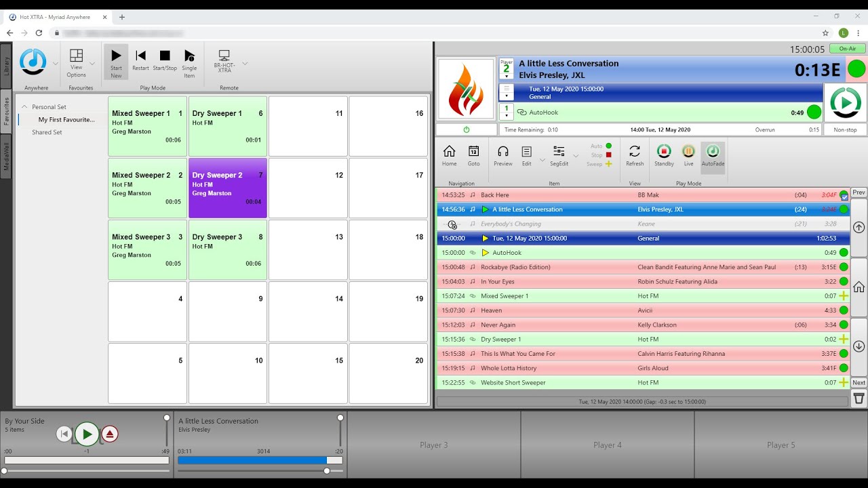Click Player 1 eject button
The height and width of the screenshot is (488, 868).
110,434
